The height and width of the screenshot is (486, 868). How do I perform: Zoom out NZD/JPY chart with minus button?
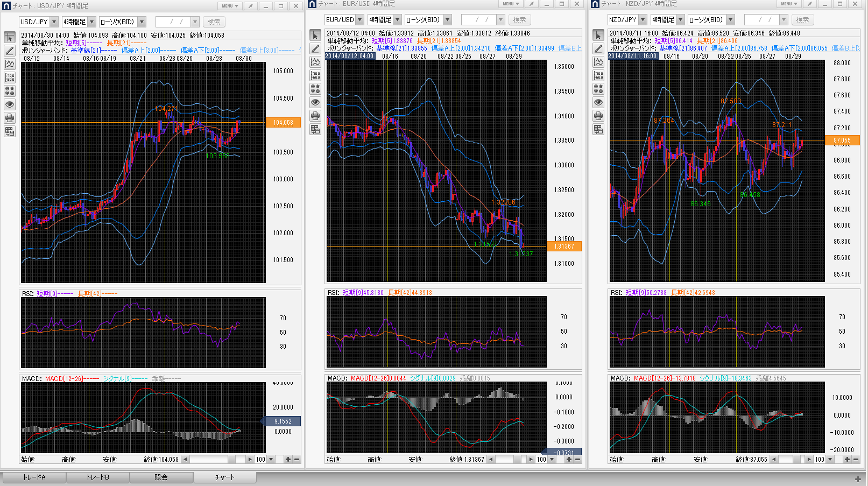pyautogui.click(x=856, y=460)
